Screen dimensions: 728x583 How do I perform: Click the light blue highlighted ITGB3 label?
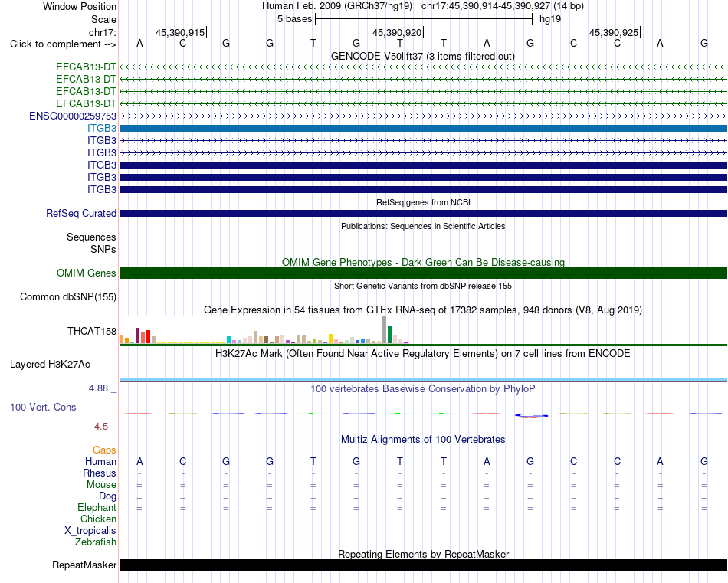[102, 128]
